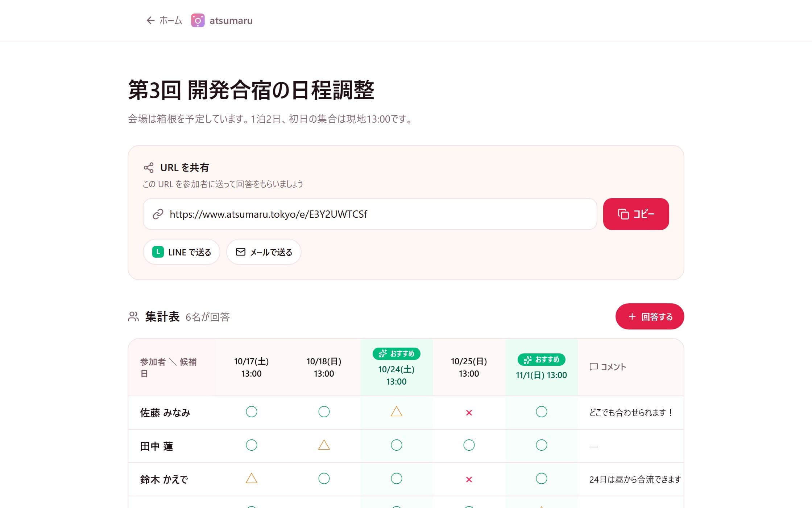This screenshot has width=812, height=508.
Task: Click 田中 蓮's circle for 10/17(土)
Action: coord(252,445)
